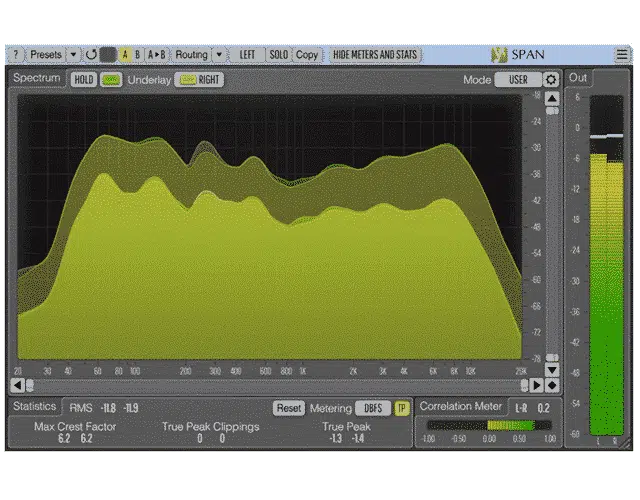Viewport: 640px width, 500px height.
Task: Click the vertical range scrollbar track
Action: [x=552, y=233]
